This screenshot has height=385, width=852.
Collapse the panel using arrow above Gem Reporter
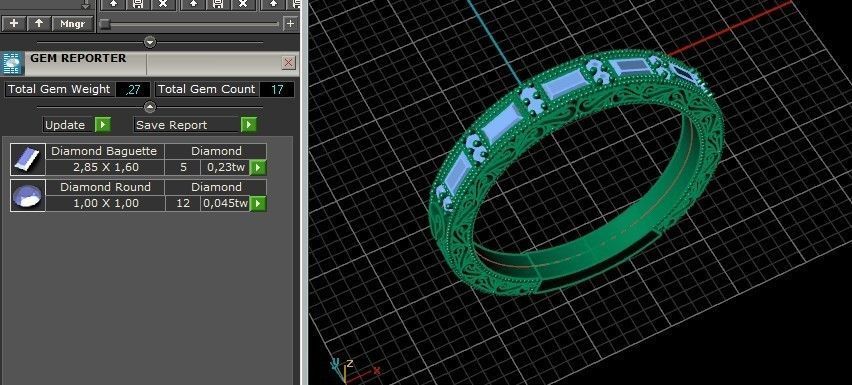click(150, 42)
